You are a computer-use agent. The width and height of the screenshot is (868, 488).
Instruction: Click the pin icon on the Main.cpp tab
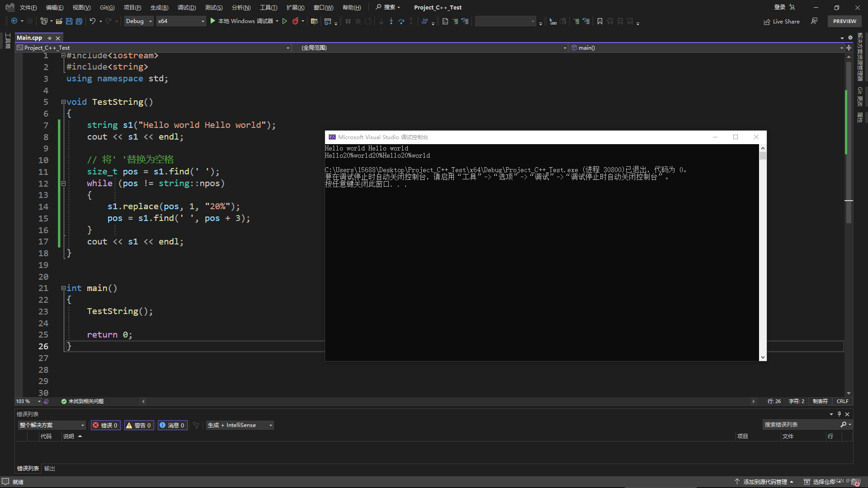point(49,38)
